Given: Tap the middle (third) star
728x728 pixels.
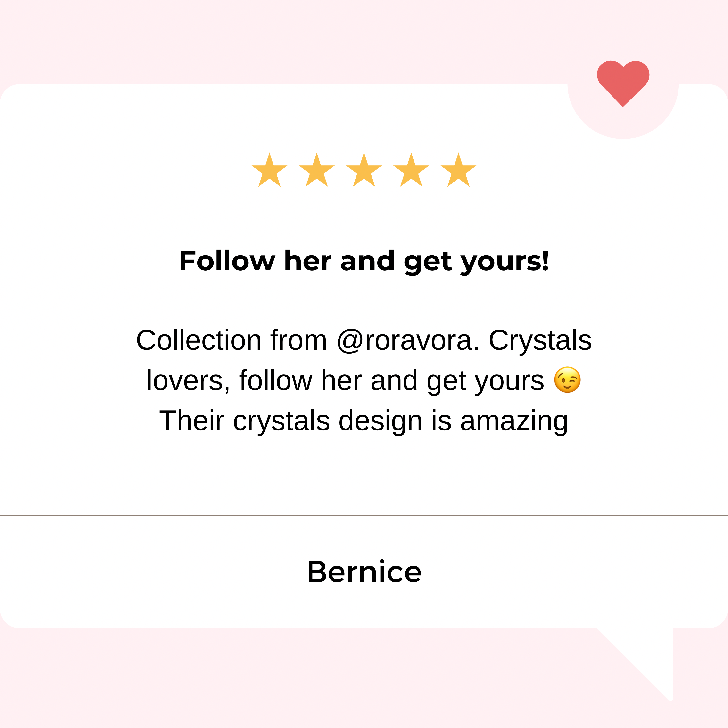Looking at the screenshot, I should pyautogui.click(x=364, y=171).
